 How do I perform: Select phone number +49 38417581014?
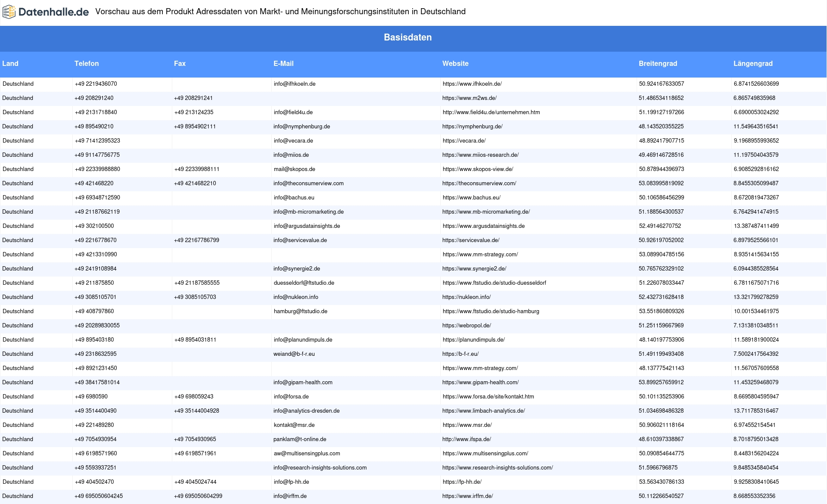[x=97, y=383]
